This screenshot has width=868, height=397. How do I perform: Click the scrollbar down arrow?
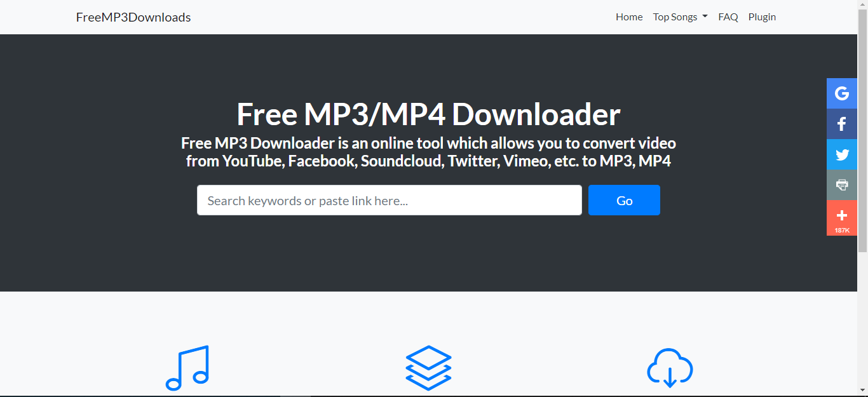tap(862, 391)
